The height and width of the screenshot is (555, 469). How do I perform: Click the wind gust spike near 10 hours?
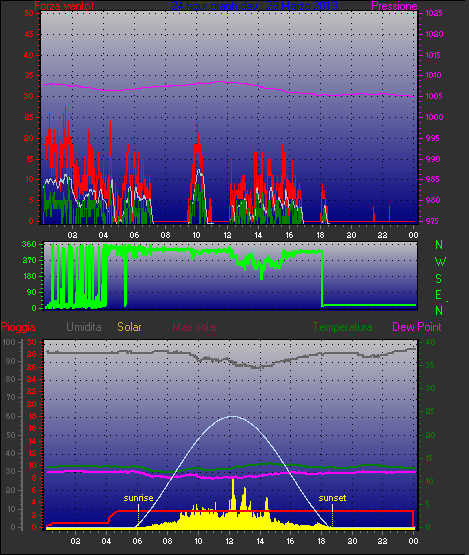[x=198, y=124]
